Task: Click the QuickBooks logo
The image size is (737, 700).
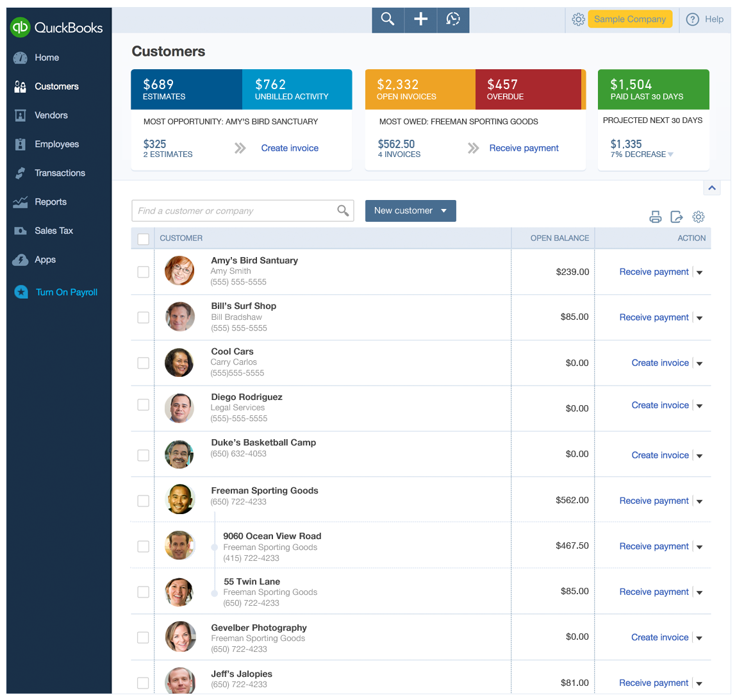Action: click(x=56, y=28)
